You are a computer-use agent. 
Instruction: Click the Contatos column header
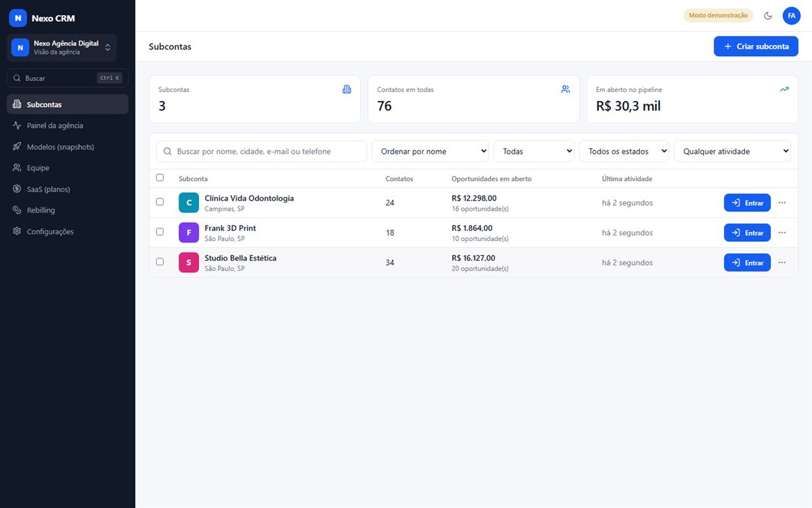click(399, 179)
